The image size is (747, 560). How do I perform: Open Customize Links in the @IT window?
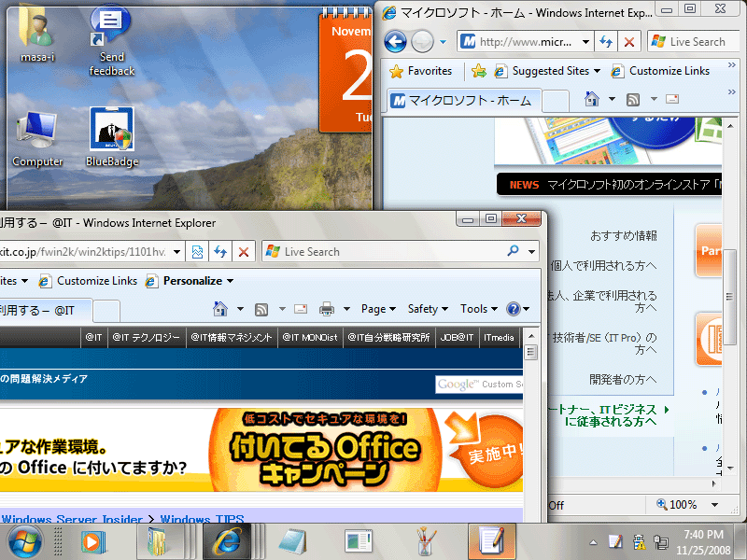coord(88,281)
